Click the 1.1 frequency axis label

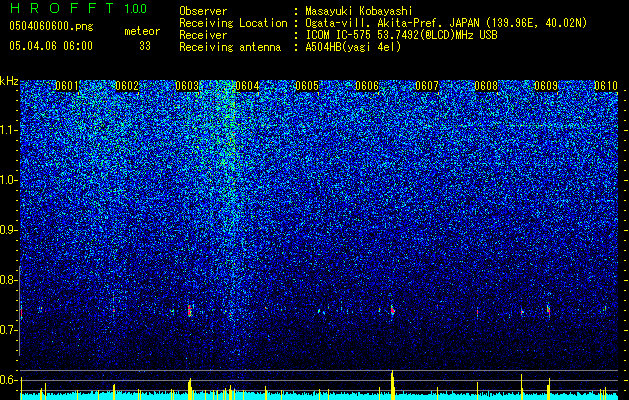tap(9, 130)
